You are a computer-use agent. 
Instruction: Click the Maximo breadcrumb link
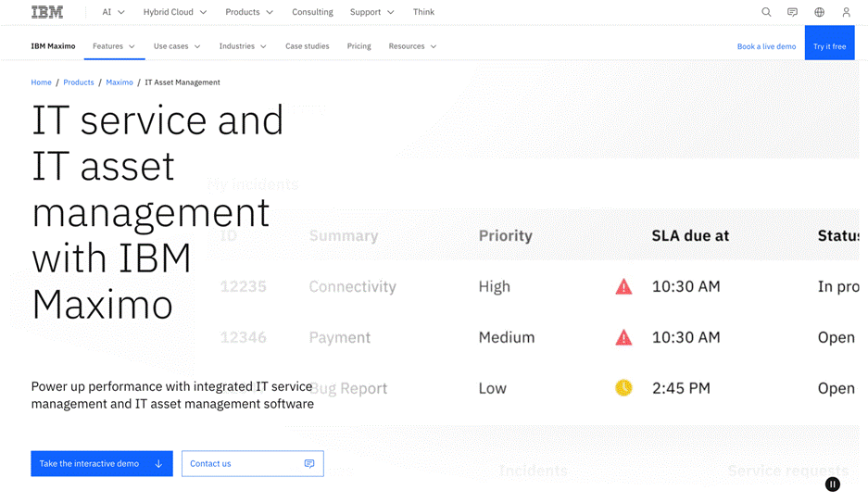(x=120, y=82)
